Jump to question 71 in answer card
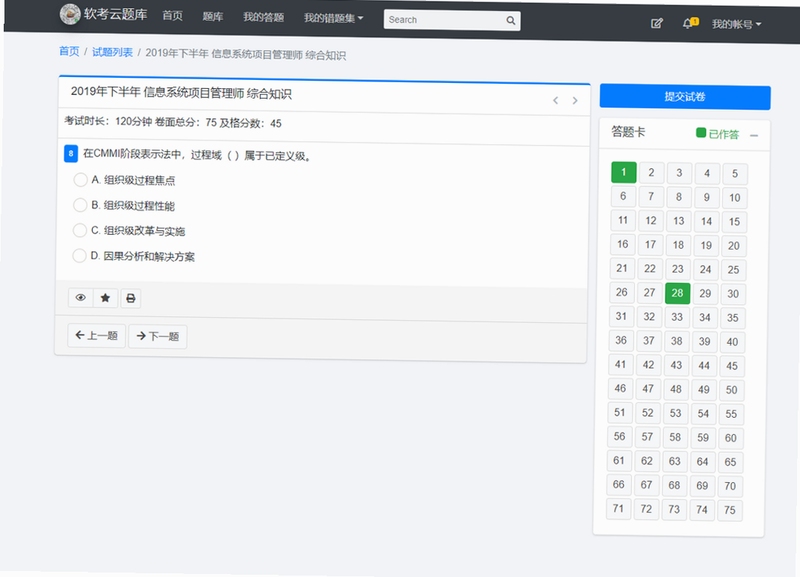The width and height of the screenshot is (800, 577). click(618, 508)
